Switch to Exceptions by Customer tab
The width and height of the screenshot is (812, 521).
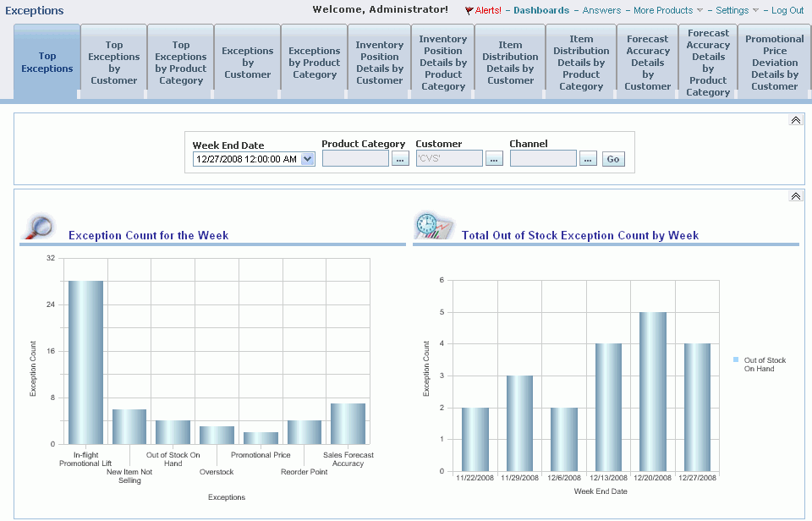pyautogui.click(x=248, y=62)
